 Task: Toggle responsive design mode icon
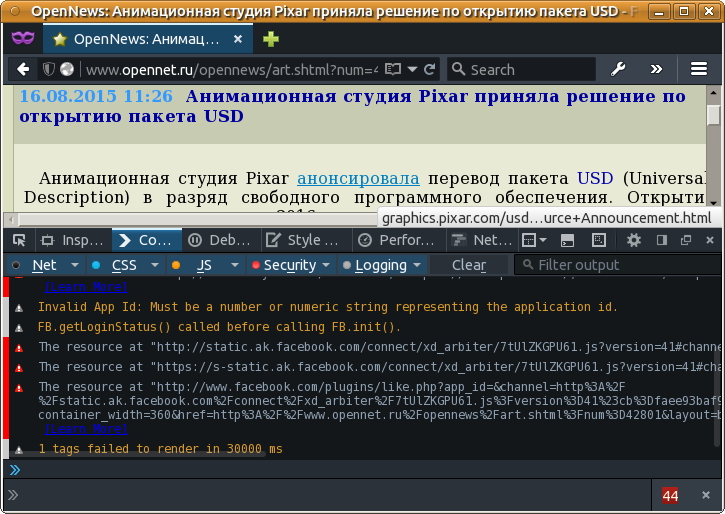pyautogui.click(x=599, y=240)
